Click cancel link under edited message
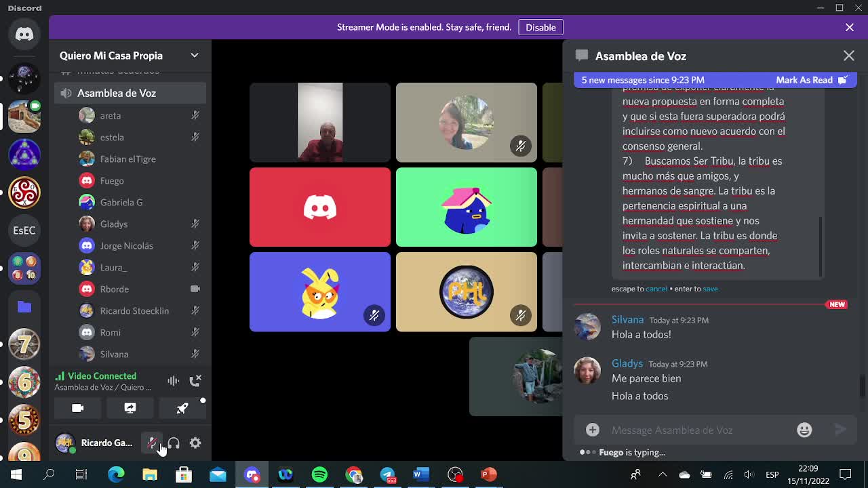868x488 pixels. coord(656,289)
